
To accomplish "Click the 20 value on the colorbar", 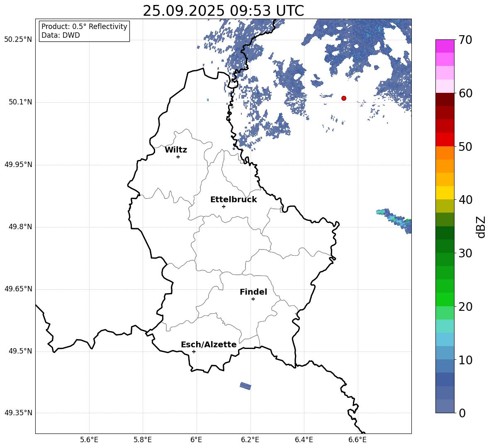I will 465,307.
